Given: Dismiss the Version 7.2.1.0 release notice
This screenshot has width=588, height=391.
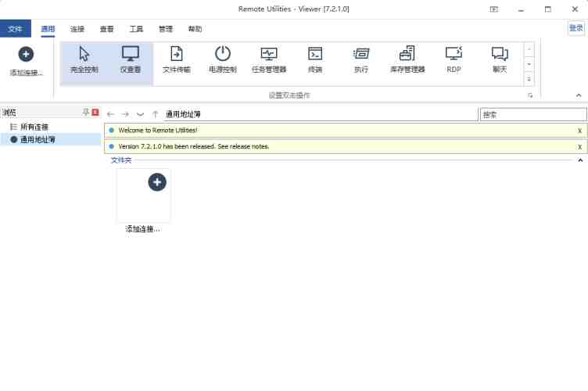Looking at the screenshot, I should [x=579, y=146].
